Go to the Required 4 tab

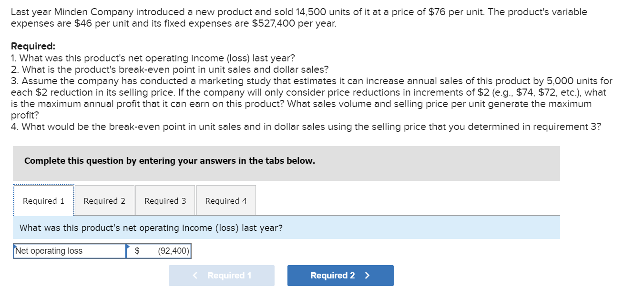[226, 201]
